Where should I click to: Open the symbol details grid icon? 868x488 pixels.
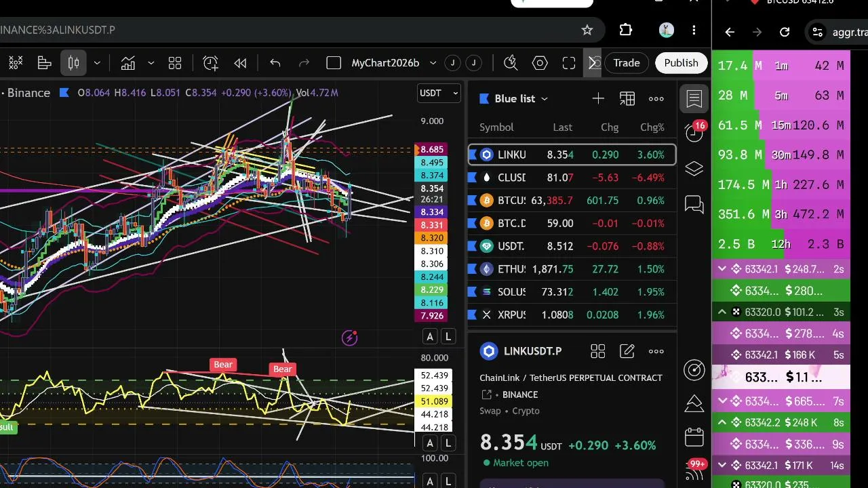[597, 351]
